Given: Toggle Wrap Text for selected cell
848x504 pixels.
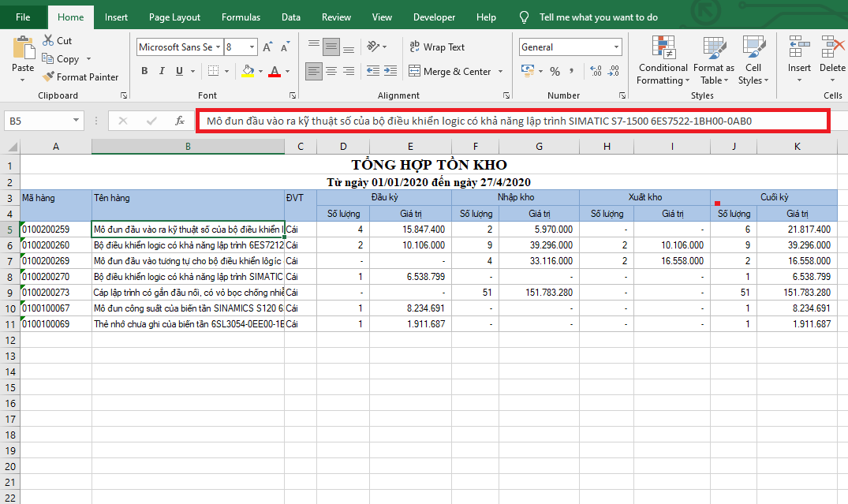Looking at the screenshot, I should pyautogui.click(x=437, y=47).
